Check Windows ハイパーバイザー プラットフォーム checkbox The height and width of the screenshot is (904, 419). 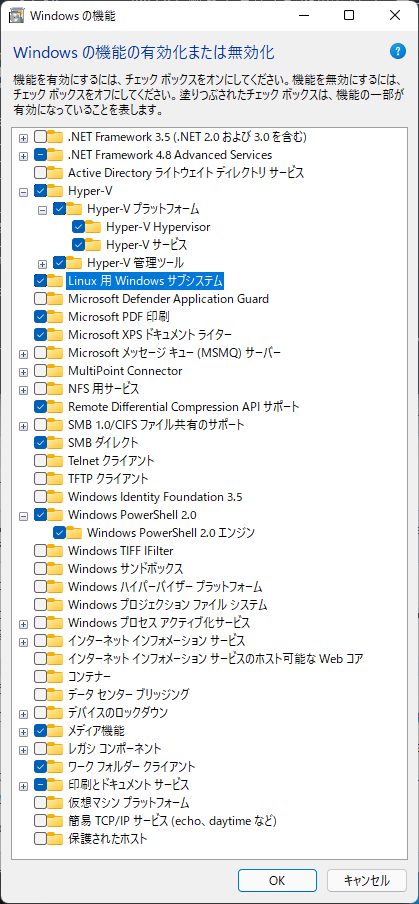(x=41, y=587)
